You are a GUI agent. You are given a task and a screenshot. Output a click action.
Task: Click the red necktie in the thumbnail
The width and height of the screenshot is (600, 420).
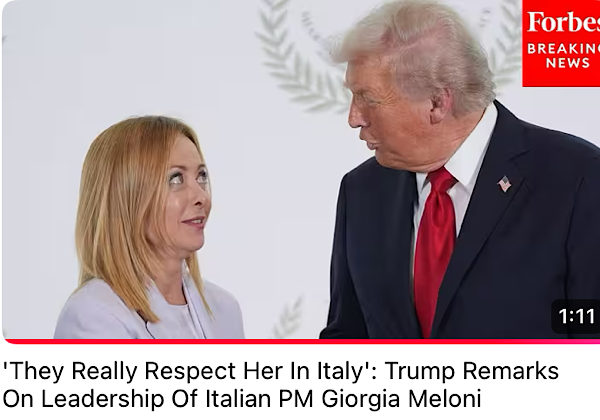[x=436, y=249]
